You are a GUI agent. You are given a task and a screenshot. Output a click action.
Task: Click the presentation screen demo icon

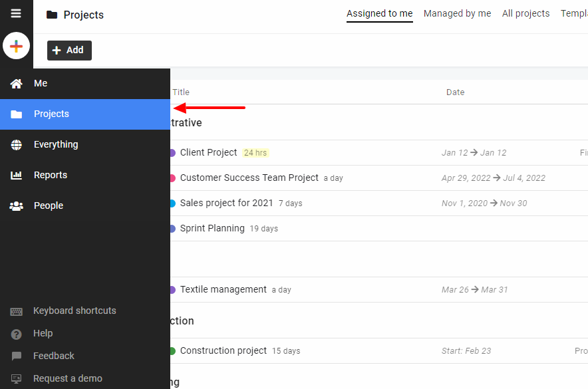16,379
